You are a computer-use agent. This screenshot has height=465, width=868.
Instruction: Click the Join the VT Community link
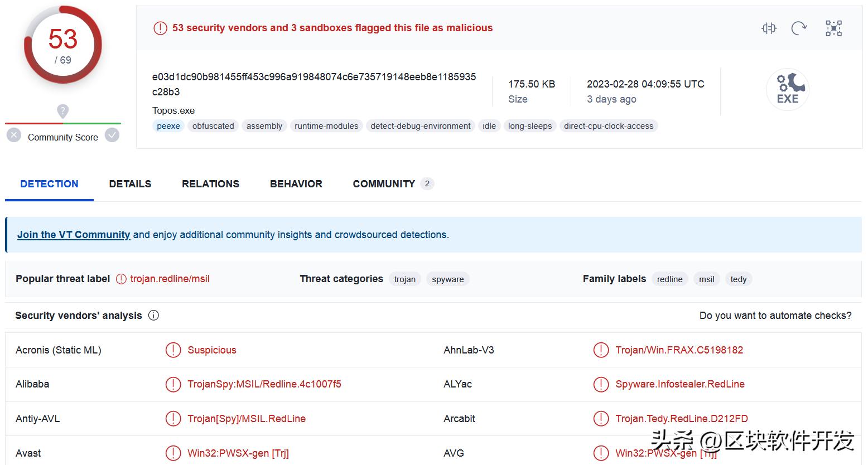tap(74, 235)
